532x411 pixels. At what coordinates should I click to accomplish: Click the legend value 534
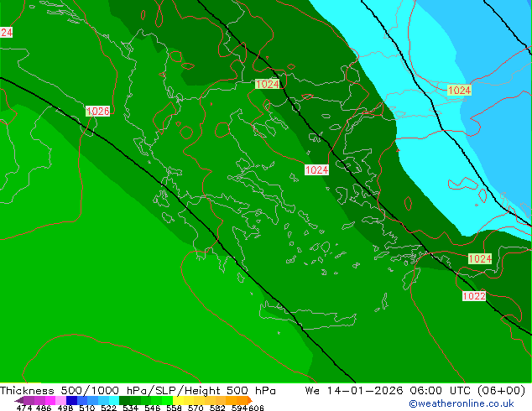coord(130,408)
